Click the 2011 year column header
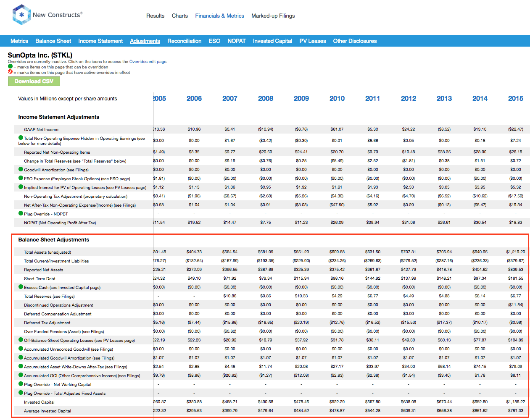This screenshot has height=420, width=530. [373, 98]
